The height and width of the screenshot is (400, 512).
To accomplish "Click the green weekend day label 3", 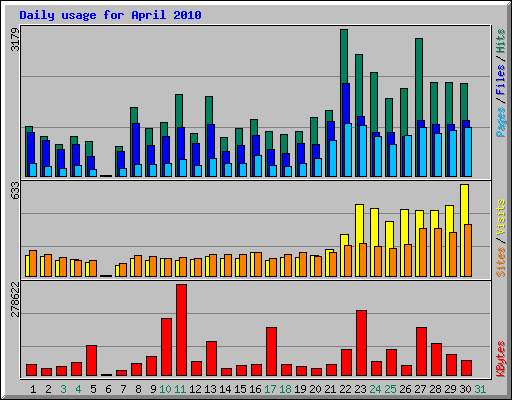I will (63, 389).
